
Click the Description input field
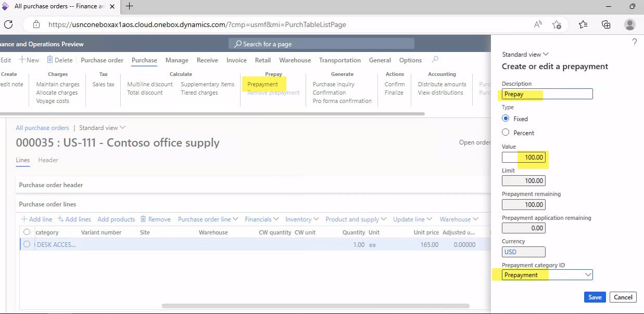pos(547,94)
